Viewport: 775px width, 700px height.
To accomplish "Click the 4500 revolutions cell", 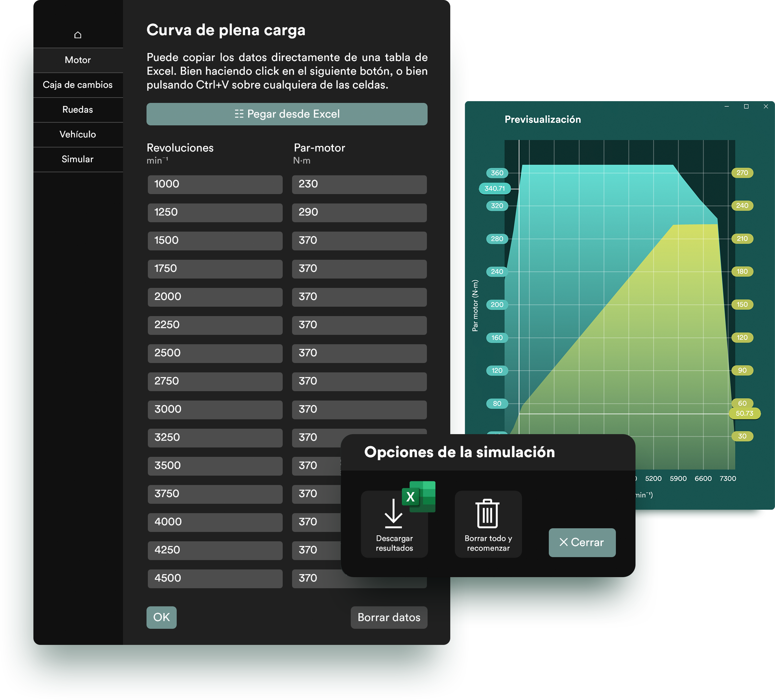I will [x=215, y=579].
